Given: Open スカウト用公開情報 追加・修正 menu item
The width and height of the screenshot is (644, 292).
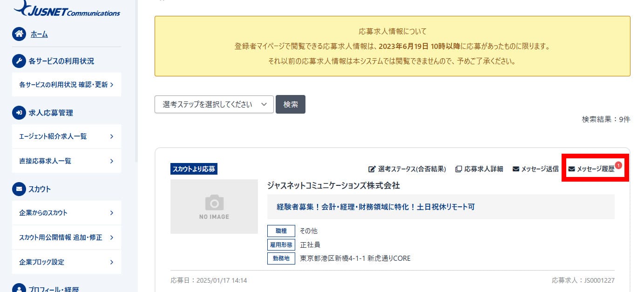Looking at the screenshot, I should pos(67,238).
